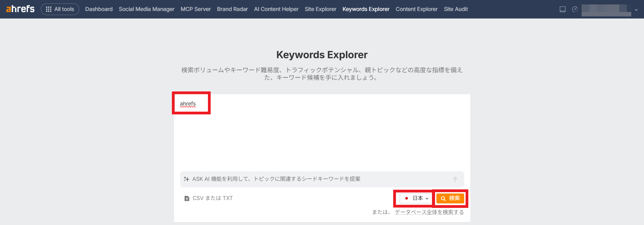Click the file upload icon
Viewport: 644px width, 225px height.
[x=187, y=199]
